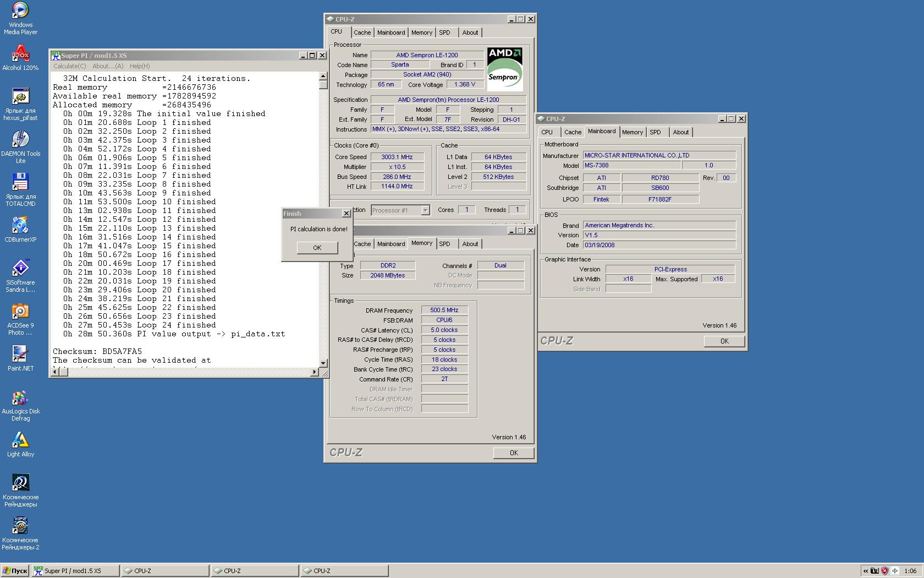Viewport: 924px width, 578px height.
Task: Click the Checksum: BD5A7FA5 line
Action: (97, 351)
